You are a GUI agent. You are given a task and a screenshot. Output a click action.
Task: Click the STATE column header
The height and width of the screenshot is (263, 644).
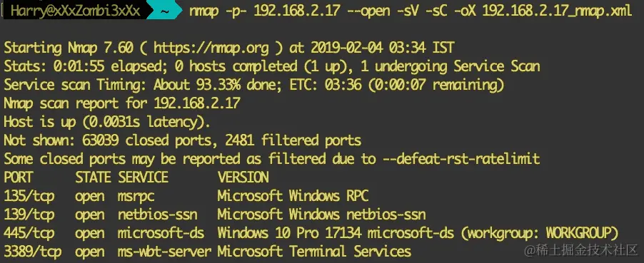93,177
